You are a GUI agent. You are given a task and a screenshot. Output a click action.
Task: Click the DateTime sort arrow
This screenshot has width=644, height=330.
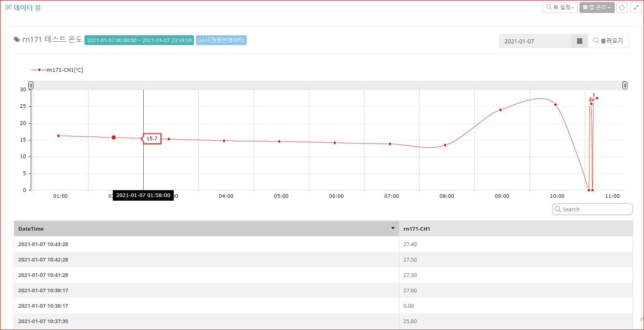click(393, 228)
